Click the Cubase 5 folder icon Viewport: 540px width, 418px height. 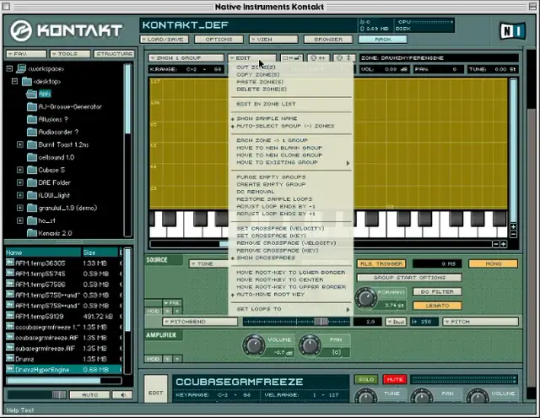(32, 170)
